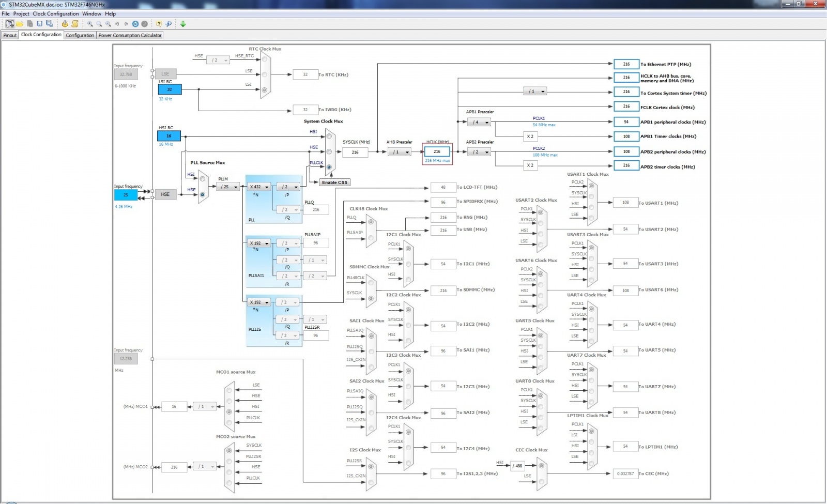Viewport: 827px width, 504px height.
Task: Click the To Ethernet PTP 216 value
Action: click(x=626, y=64)
